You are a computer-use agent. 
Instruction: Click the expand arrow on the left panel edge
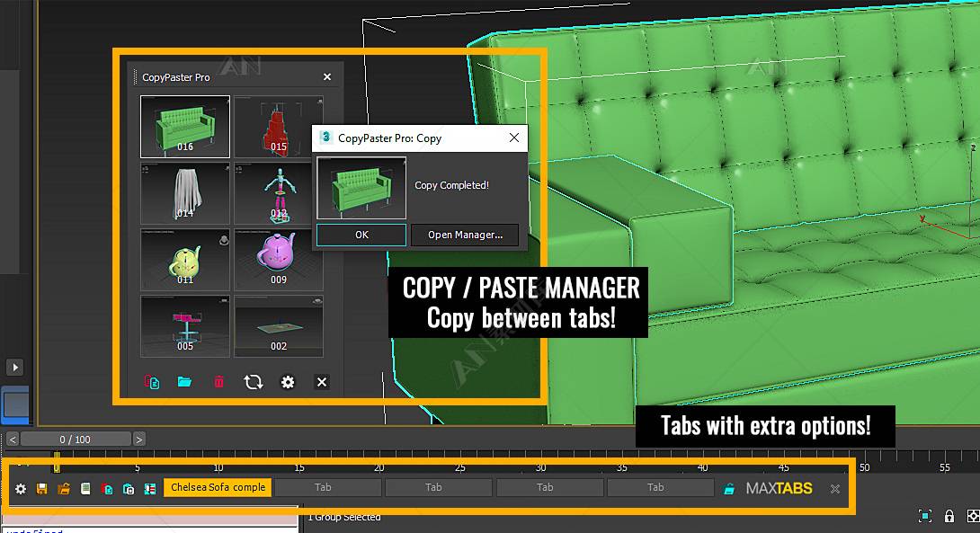tap(15, 367)
